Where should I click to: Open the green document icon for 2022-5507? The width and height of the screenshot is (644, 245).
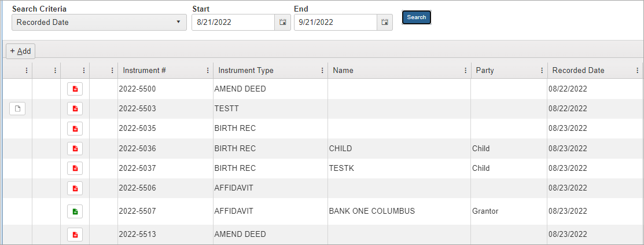click(75, 211)
